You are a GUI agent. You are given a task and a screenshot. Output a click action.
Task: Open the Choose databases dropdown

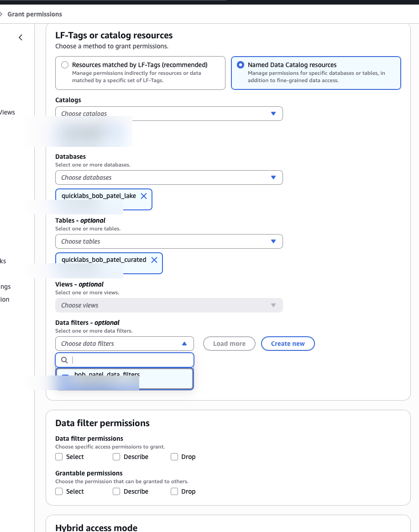click(x=169, y=177)
